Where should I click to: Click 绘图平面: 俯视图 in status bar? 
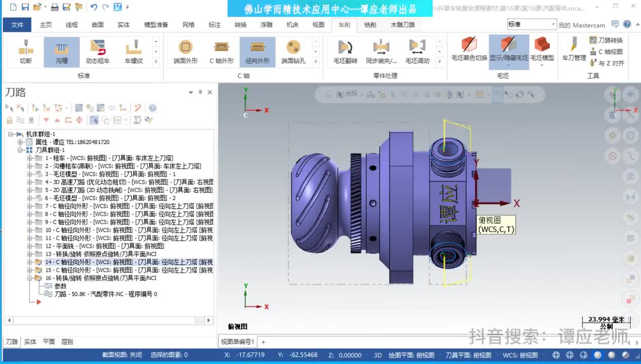[x=411, y=355]
